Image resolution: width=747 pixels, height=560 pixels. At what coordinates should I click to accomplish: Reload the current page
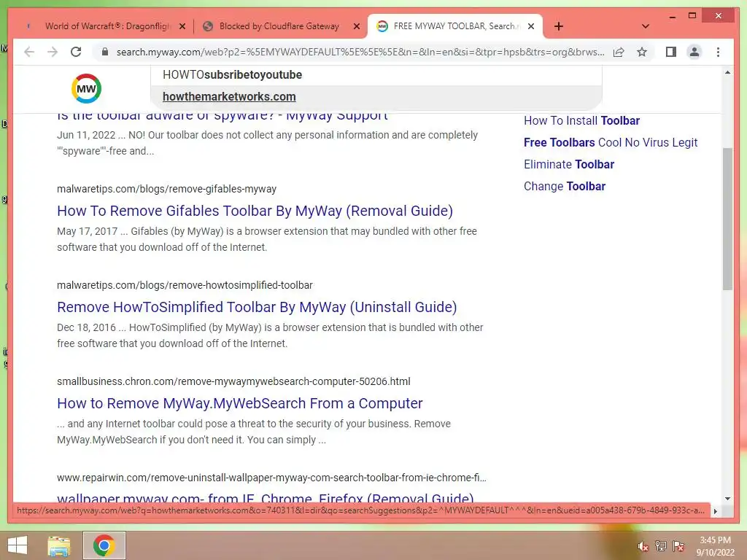pos(76,52)
